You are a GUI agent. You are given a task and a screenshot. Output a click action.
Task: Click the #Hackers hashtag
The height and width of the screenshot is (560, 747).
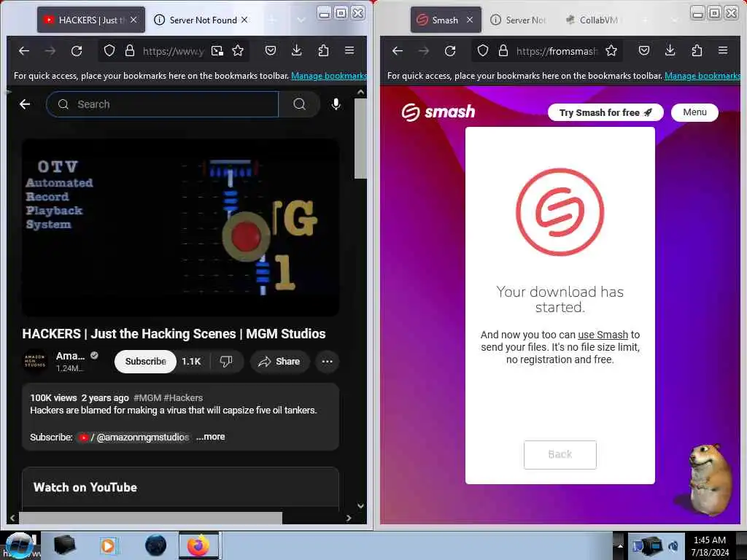183,397
